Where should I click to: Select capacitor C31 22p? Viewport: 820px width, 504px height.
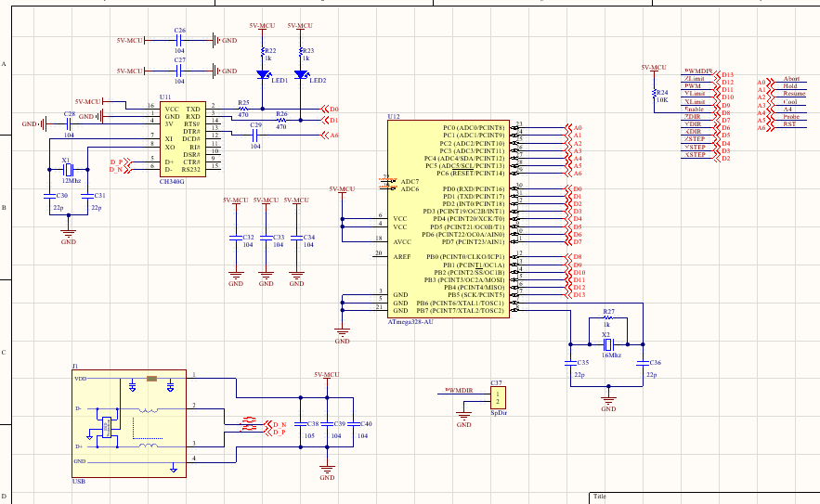click(87, 196)
